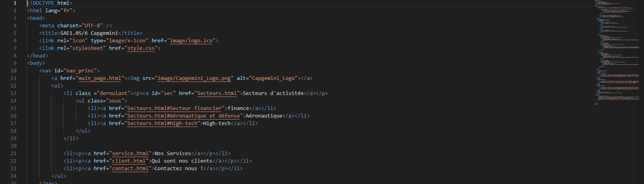Select line number 9 in gutter
This screenshot has width=644, height=184.
[x=15, y=63]
